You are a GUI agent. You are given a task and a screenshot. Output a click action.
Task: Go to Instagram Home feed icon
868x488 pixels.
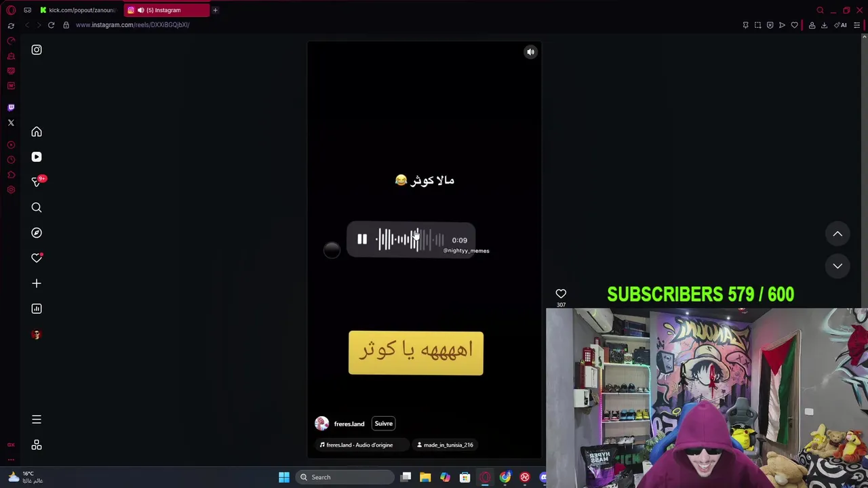37,131
